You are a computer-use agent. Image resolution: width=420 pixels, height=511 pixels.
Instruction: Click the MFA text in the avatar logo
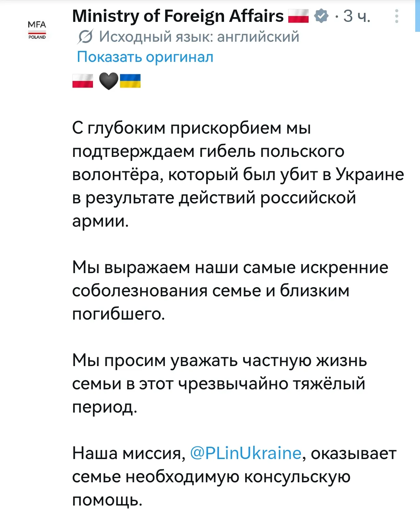[37, 25]
